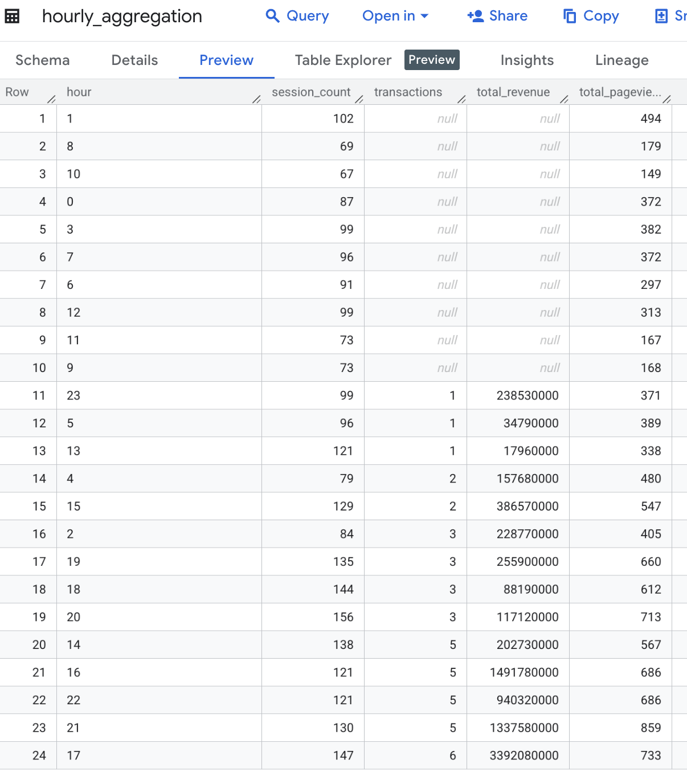Click the session_count column header
The image size is (687, 784).
click(x=310, y=92)
